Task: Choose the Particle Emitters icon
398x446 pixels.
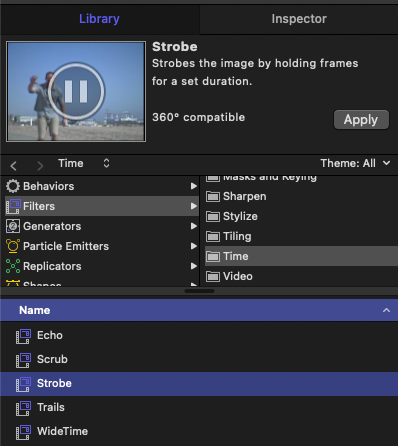Action: [13, 246]
